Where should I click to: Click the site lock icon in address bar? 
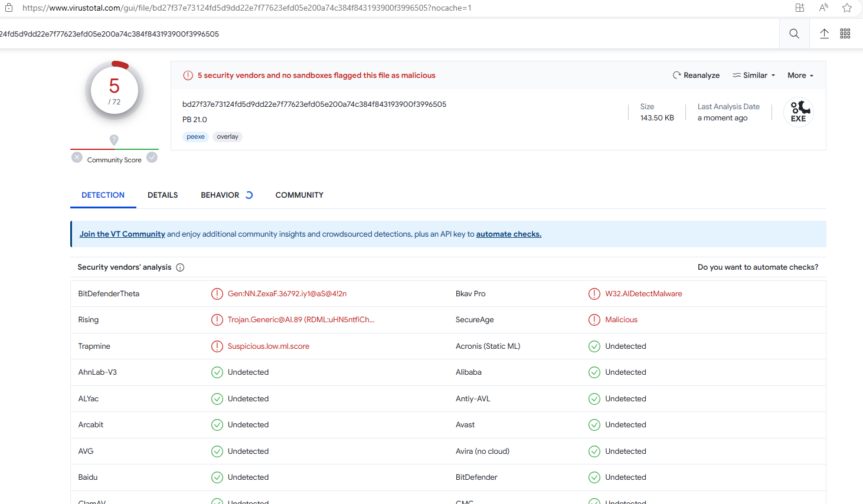click(9, 8)
